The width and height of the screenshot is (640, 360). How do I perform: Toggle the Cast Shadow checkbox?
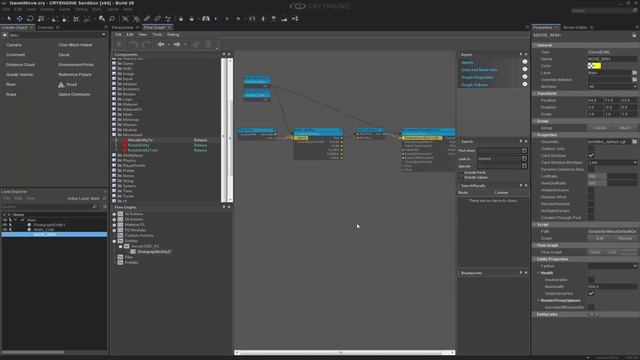[x=591, y=156]
